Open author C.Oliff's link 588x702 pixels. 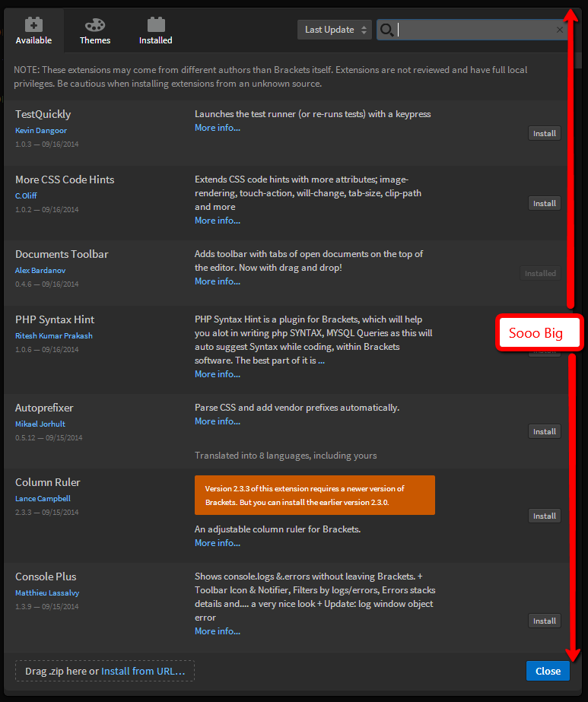26,195
